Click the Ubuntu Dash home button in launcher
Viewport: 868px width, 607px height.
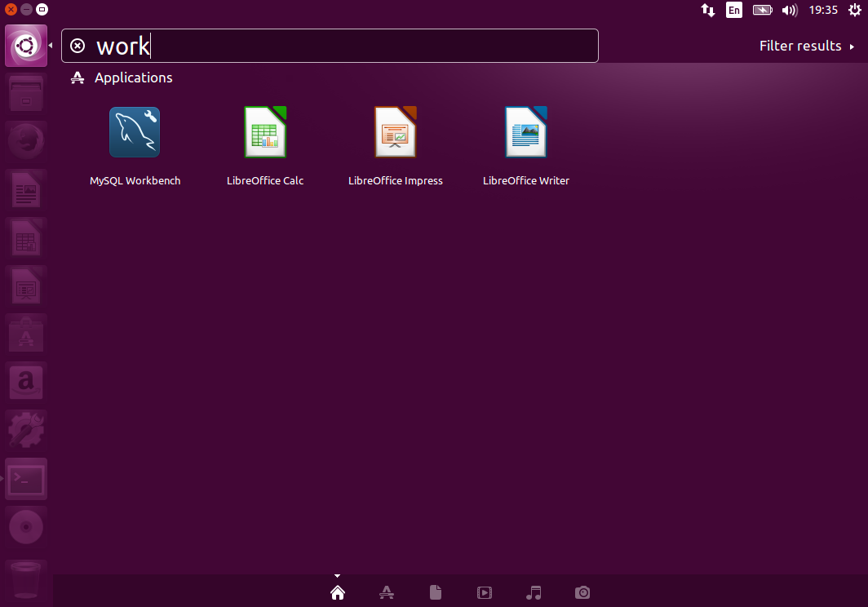pyautogui.click(x=26, y=46)
